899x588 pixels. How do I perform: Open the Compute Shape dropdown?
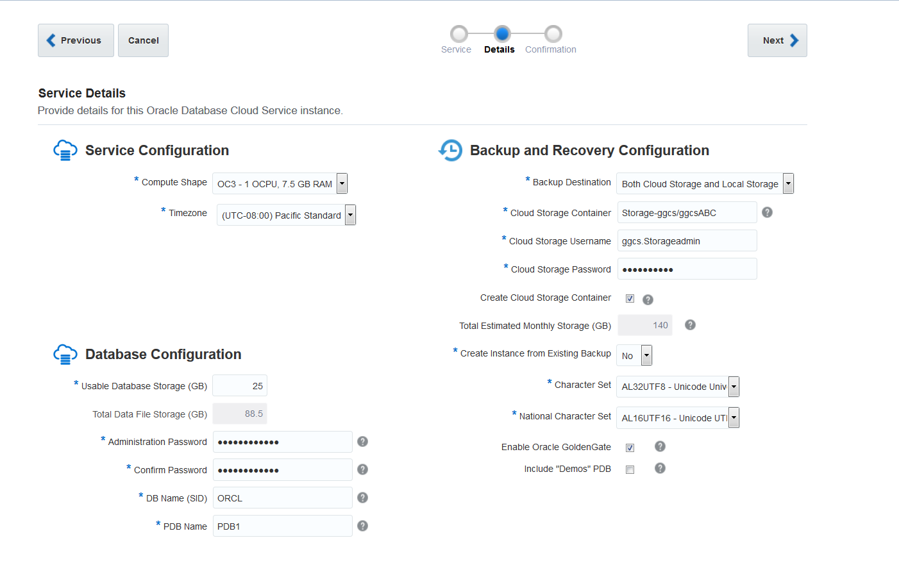tap(341, 183)
